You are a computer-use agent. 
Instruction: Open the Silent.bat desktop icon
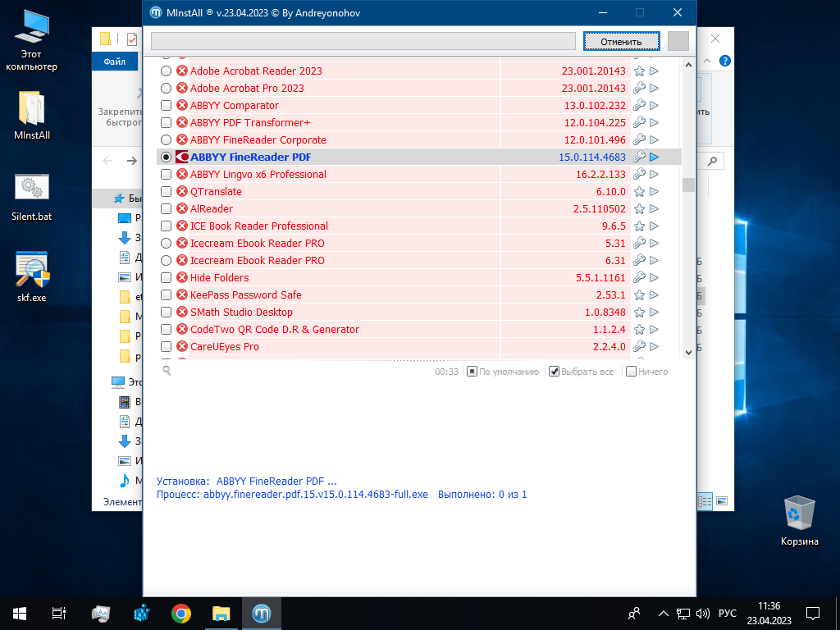32,197
